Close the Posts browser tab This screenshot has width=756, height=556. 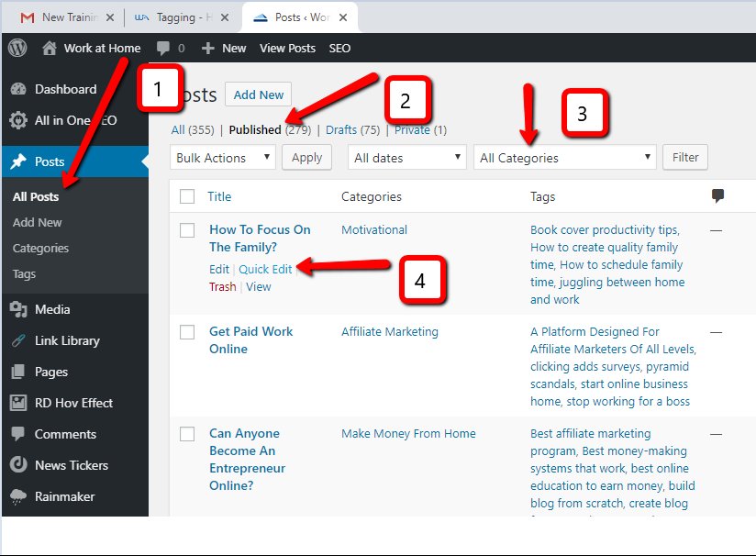coord(343,17)
